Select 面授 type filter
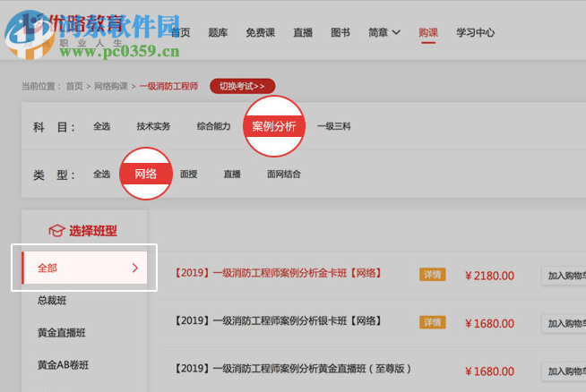Image resolution: width=586 pixels, height=392 pixels. click(189, 175)
